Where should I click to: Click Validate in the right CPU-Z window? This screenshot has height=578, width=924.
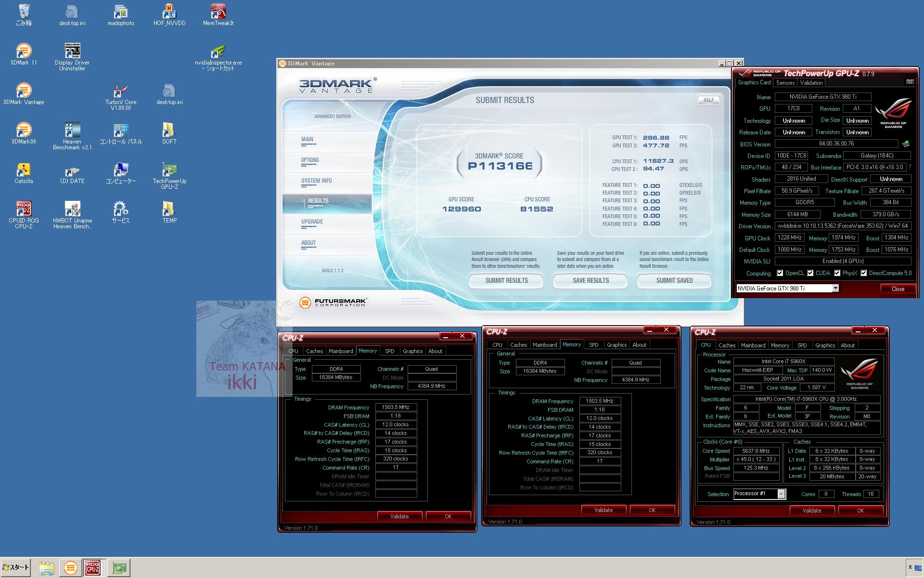click(x=812, y=510)
